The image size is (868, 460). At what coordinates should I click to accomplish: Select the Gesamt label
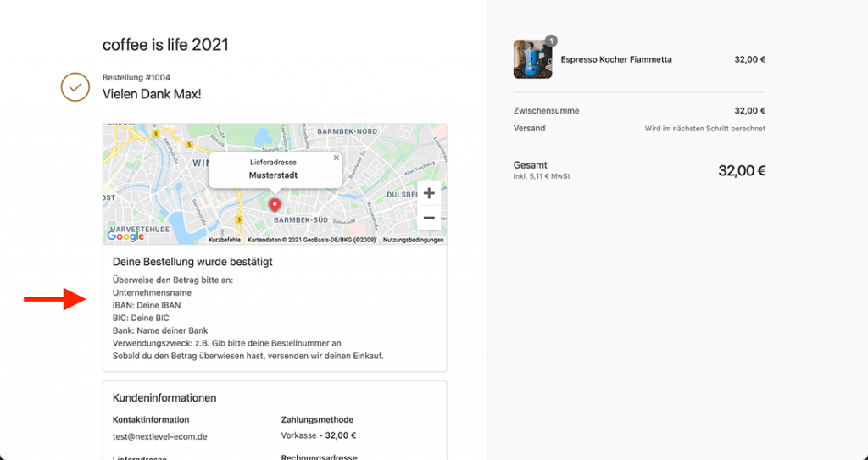pyautogui.click(x=531, y=165)
